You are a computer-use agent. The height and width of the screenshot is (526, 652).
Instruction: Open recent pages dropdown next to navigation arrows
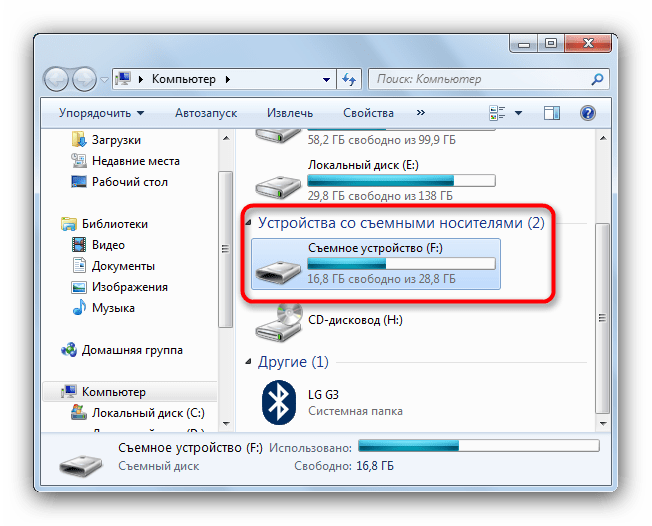104,79
